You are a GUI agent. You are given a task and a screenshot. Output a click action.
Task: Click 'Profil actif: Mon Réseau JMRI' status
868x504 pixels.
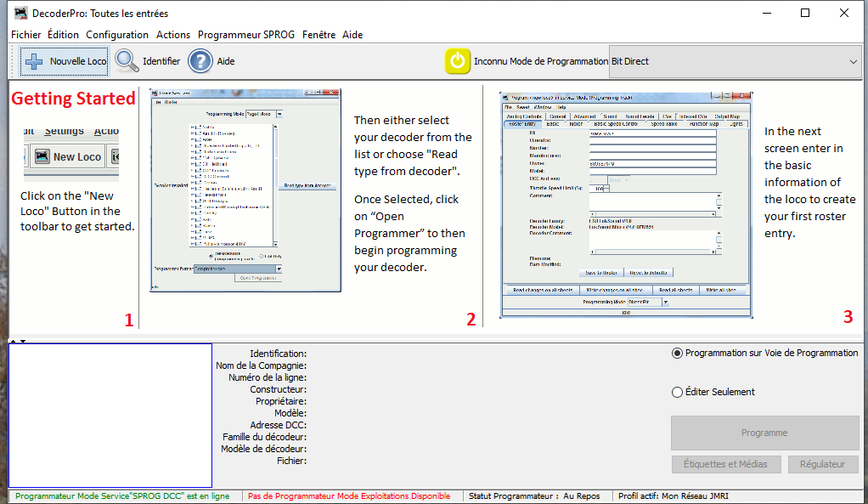[x=674, y=496]
